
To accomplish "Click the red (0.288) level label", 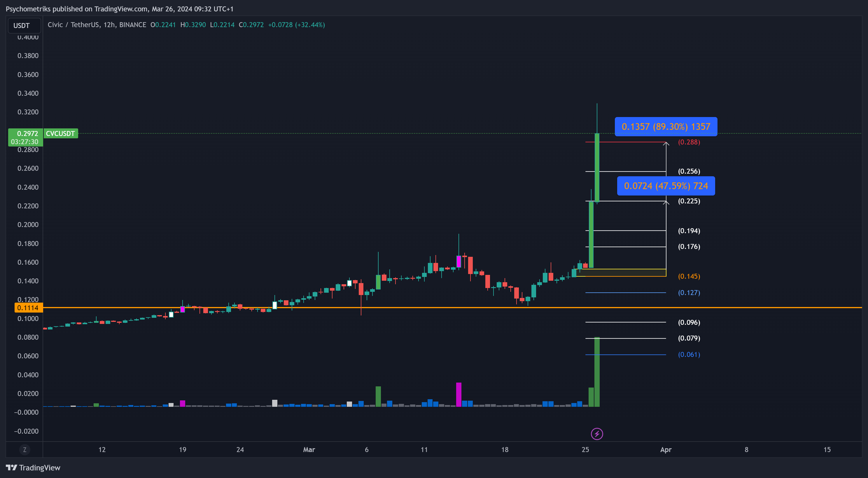I will click(689, 142).
